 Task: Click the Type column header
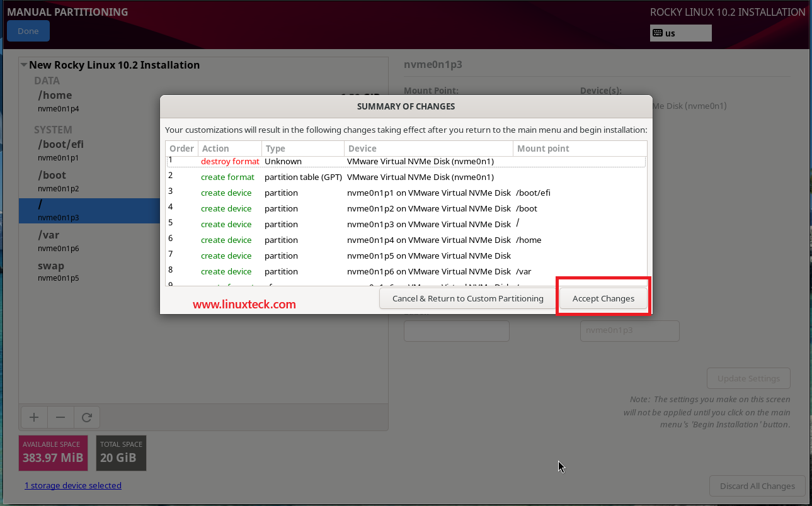[x=302, y=149]
